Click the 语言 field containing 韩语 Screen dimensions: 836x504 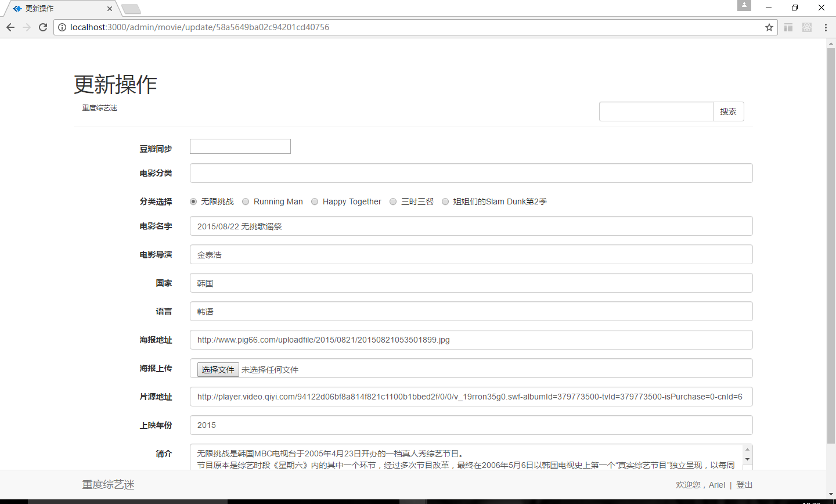click(x=471, y=311)
